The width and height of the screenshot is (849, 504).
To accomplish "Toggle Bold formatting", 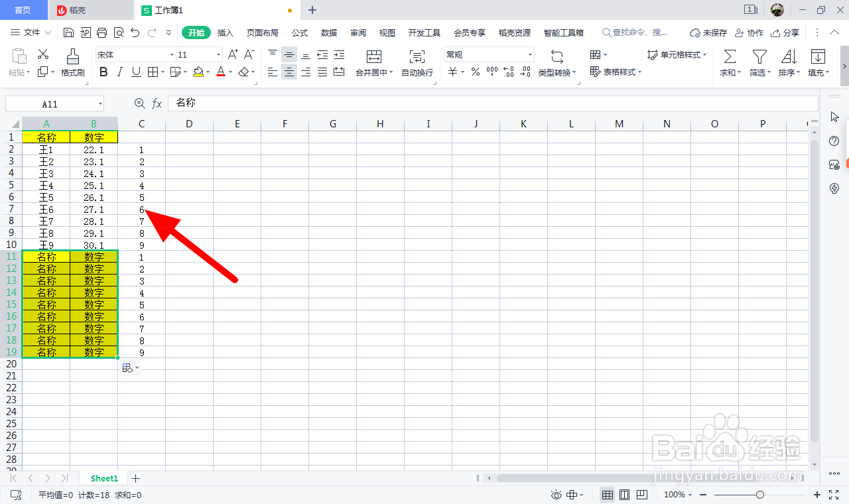I will click(103, 72).
